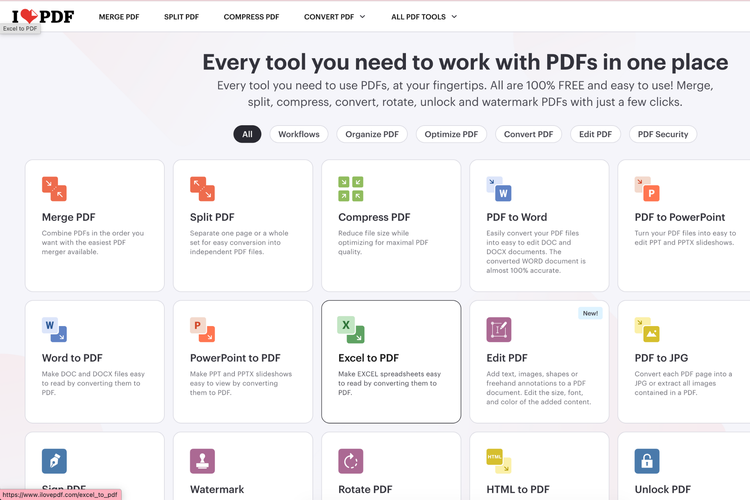Open the PDF to Word card title
Image resolution: width=750 pixels, height=500 pixels.
[517, 217]
